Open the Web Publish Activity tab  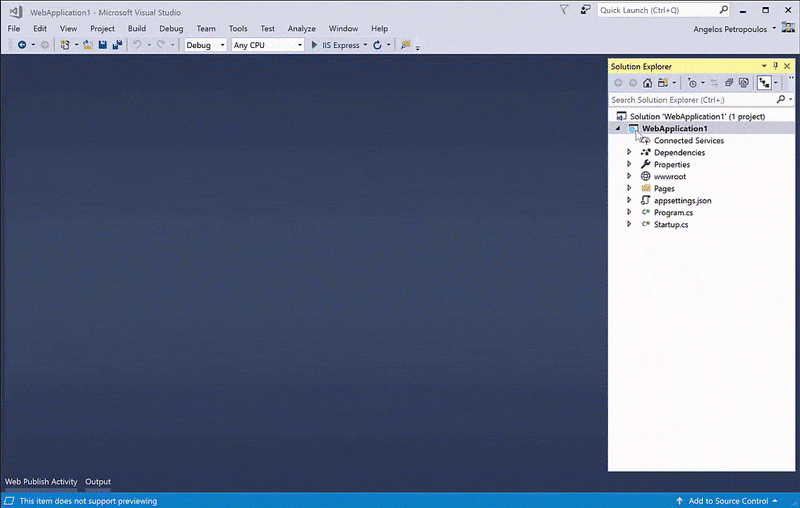(x=41, y=482)
